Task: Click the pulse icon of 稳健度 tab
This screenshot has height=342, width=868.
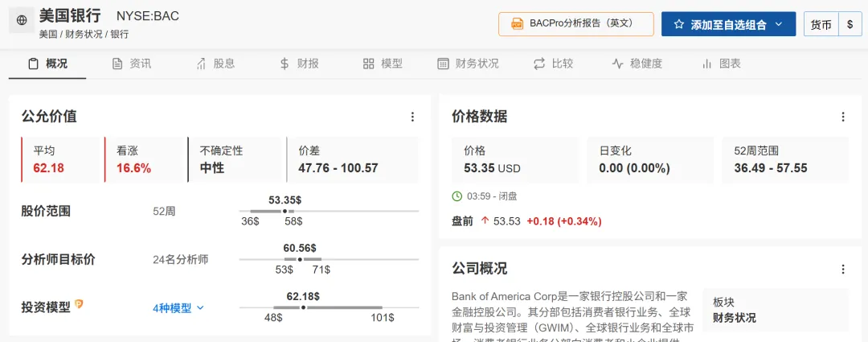Action: (x=618, y=64)
